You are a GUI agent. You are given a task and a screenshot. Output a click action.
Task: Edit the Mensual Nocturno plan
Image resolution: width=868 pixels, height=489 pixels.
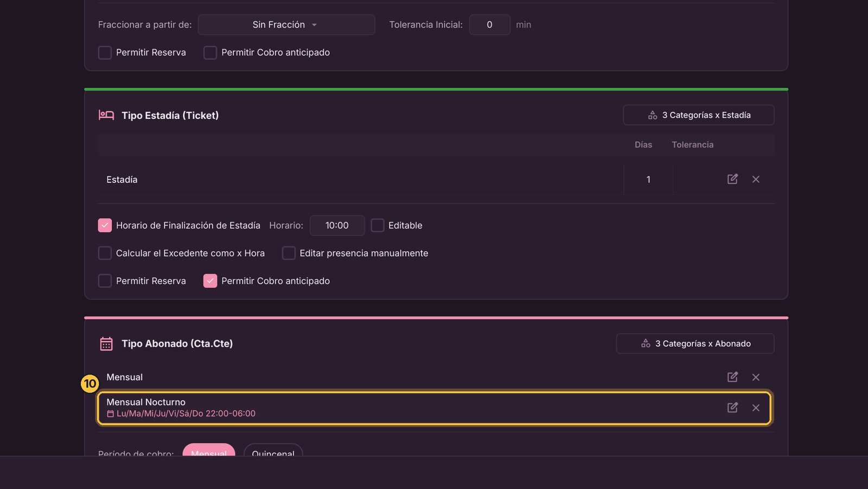point(732,407)
